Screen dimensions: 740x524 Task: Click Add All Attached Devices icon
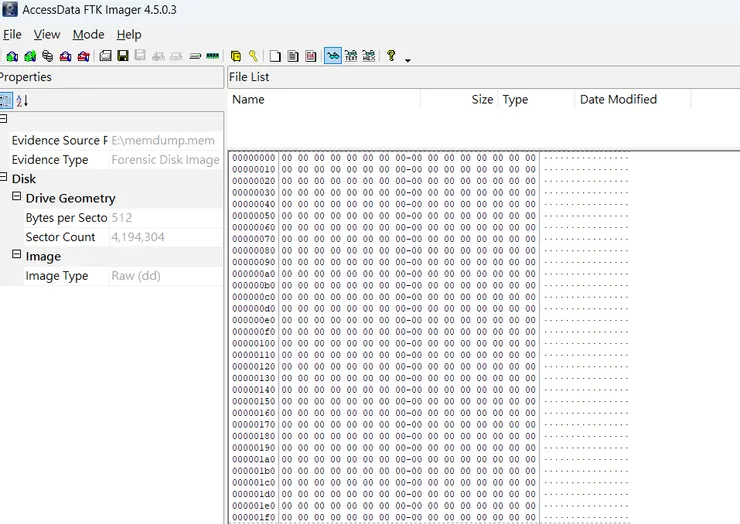coord(29,56)
